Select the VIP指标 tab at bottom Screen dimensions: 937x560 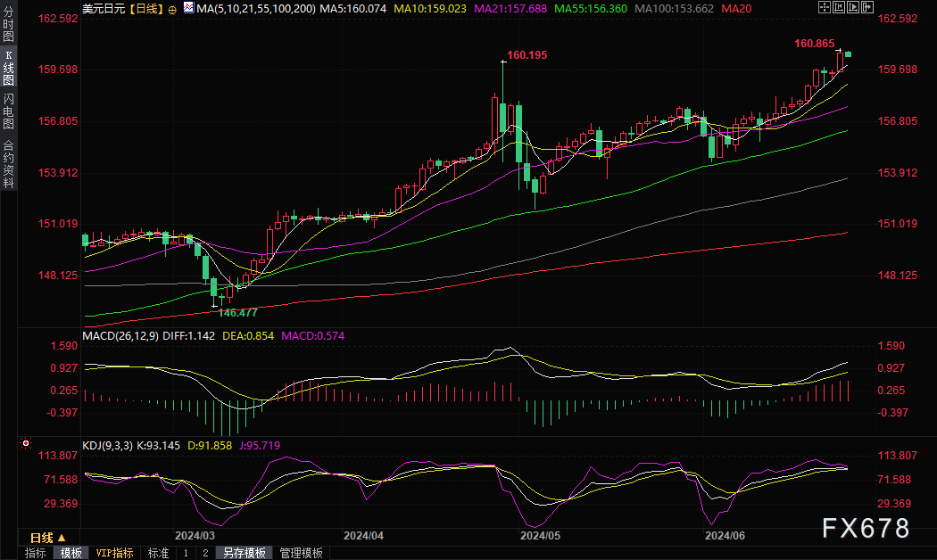[115, 553]
